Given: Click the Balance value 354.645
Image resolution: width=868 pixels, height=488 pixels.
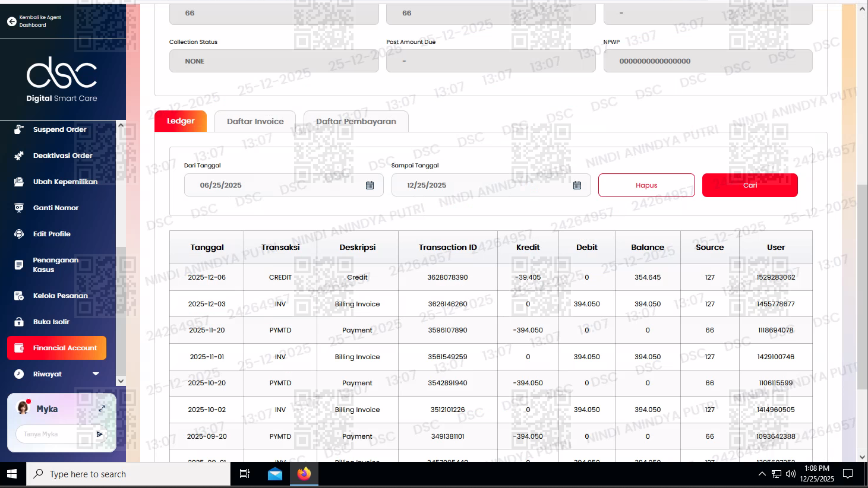Looking at the screenshot, I should (648, 277).
